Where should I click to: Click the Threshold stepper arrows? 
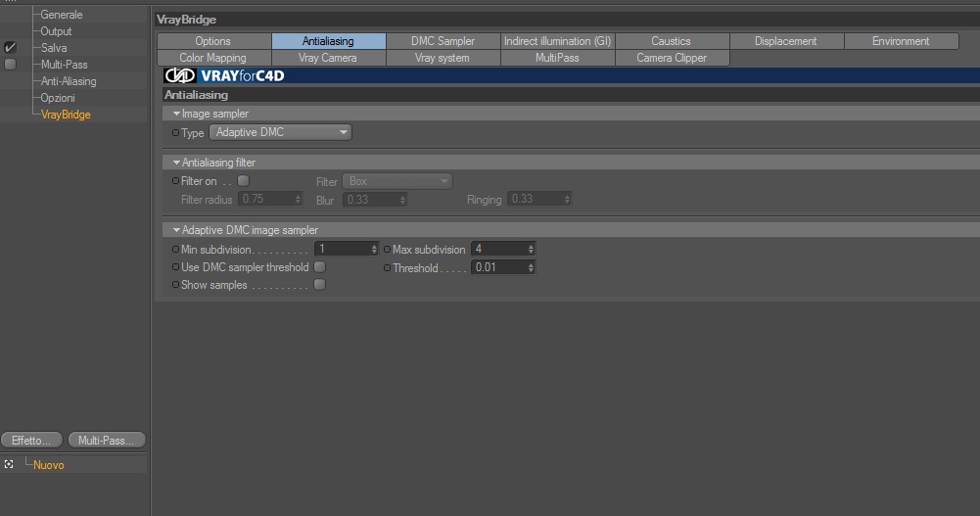(x=531, y=267)
